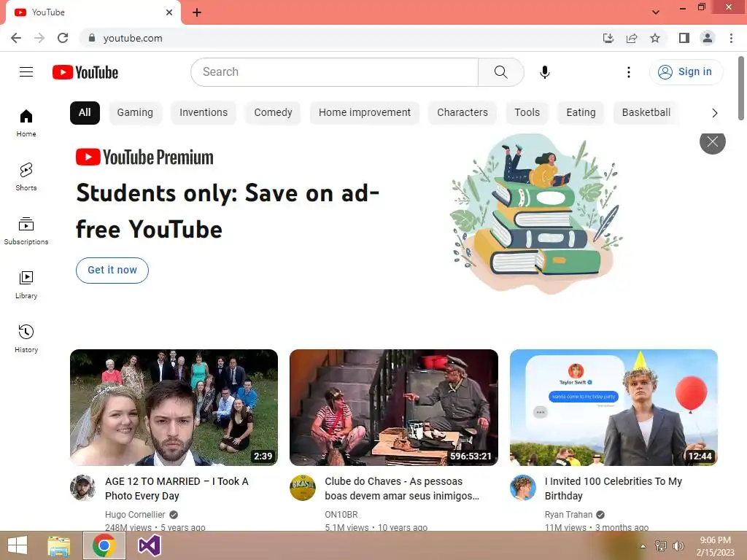Viewport: 747px width, 560px height.
Task: Select the Home improvement chip
Action: 365,113
